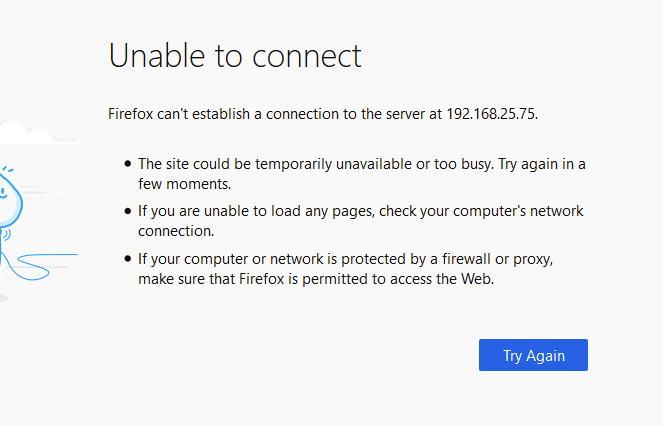663x426 pixels.
Task: Click the check network connection bullet text
Action: point(361,221)
